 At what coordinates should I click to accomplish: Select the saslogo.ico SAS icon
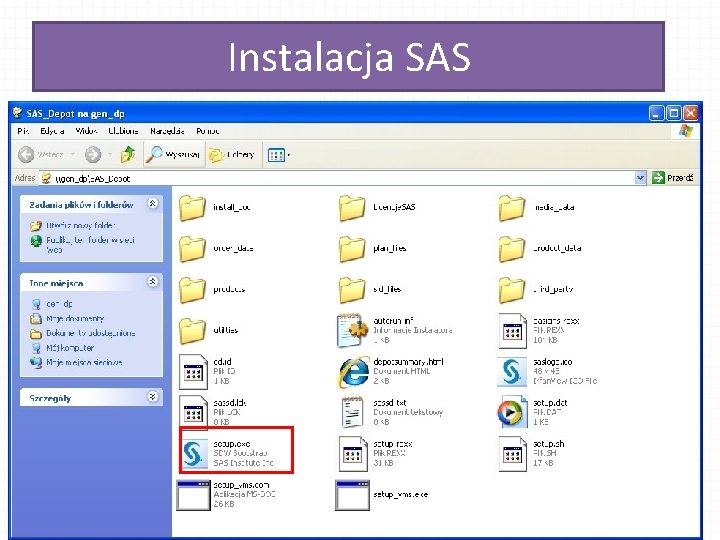[x=512, y=371]
